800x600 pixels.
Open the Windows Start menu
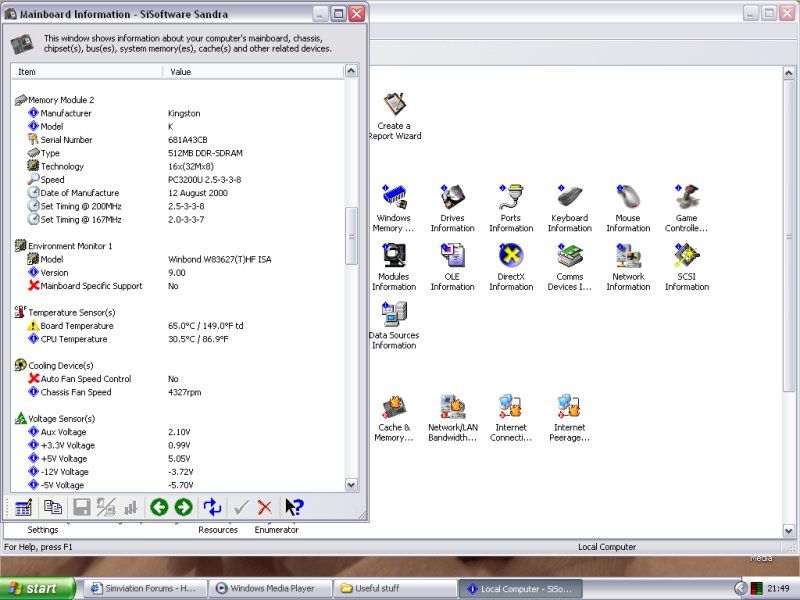point(34,589)
